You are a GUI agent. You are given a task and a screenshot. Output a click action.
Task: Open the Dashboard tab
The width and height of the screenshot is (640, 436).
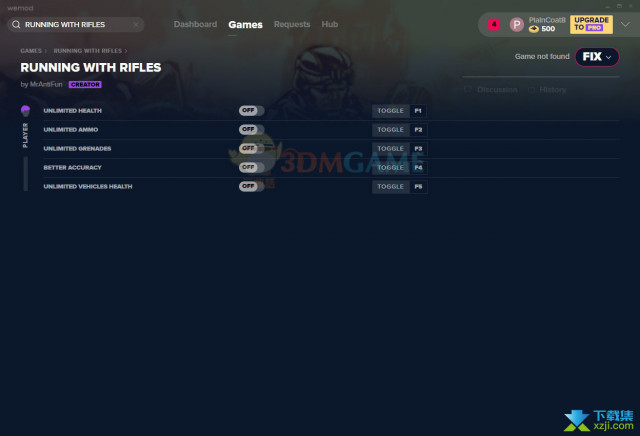point(195,24)
